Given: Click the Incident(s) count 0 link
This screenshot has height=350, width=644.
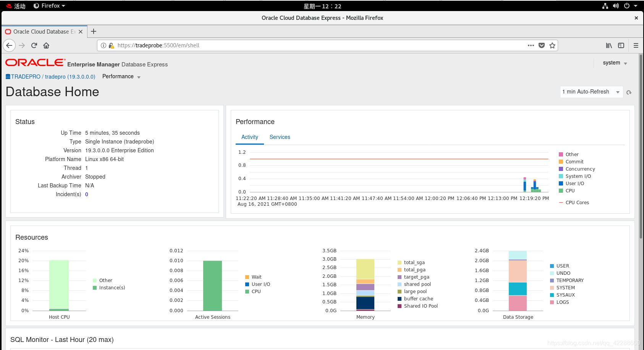Looking at the screenshot, I should [x=87, y=194].
